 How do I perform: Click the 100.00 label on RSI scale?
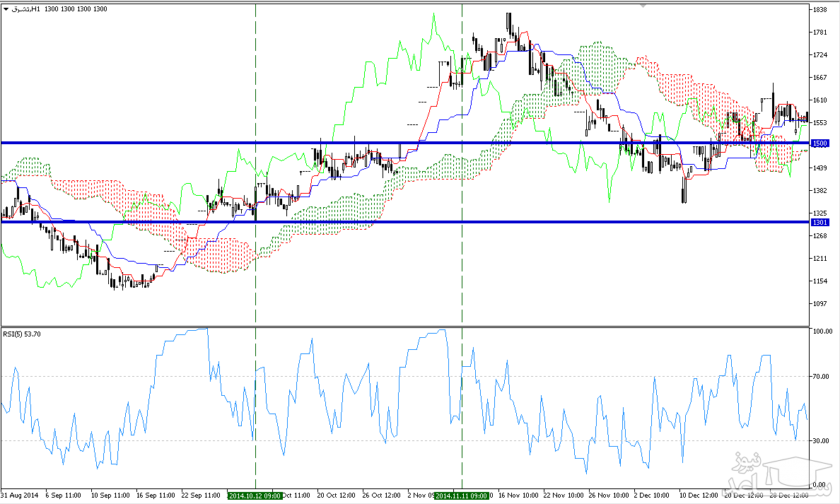coord(822,331)
